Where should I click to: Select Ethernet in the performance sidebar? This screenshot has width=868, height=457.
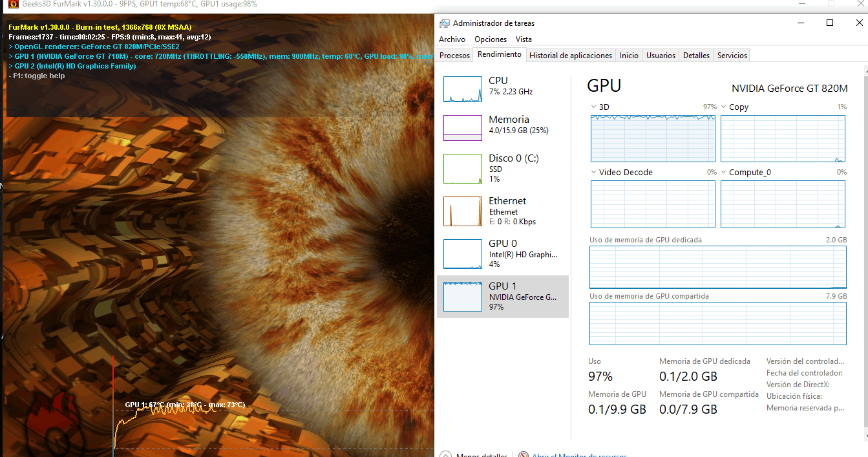[503, 211]
